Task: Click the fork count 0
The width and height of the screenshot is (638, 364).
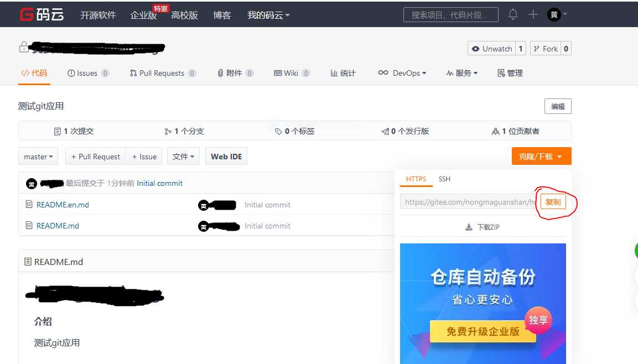Action: pyautogui.click(x=566, y=49)
